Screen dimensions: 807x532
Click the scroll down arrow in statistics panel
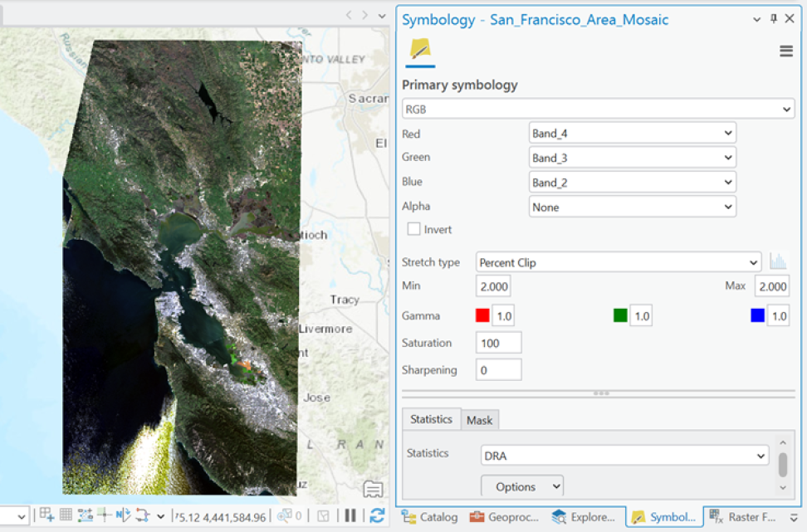pos(783,488)
